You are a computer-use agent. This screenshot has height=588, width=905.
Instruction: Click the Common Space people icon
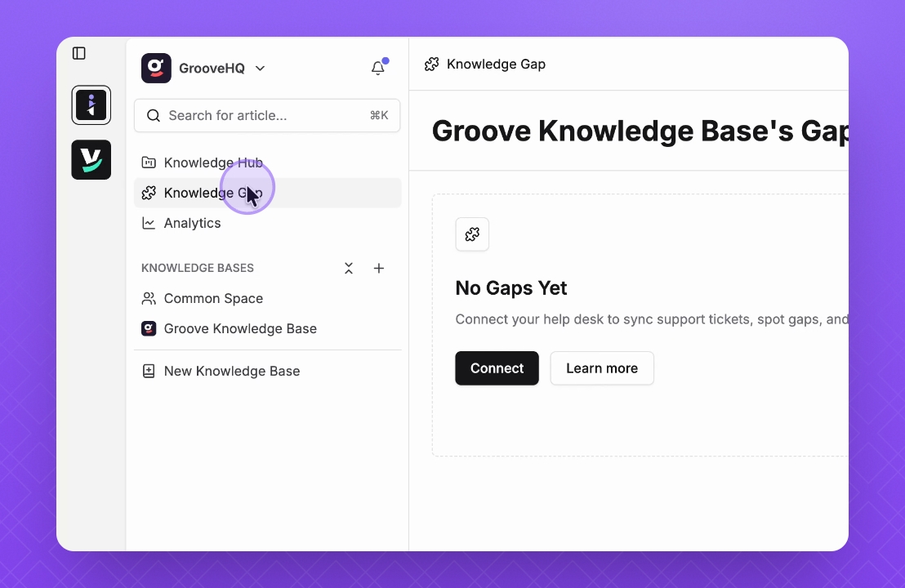coord(149,298)
